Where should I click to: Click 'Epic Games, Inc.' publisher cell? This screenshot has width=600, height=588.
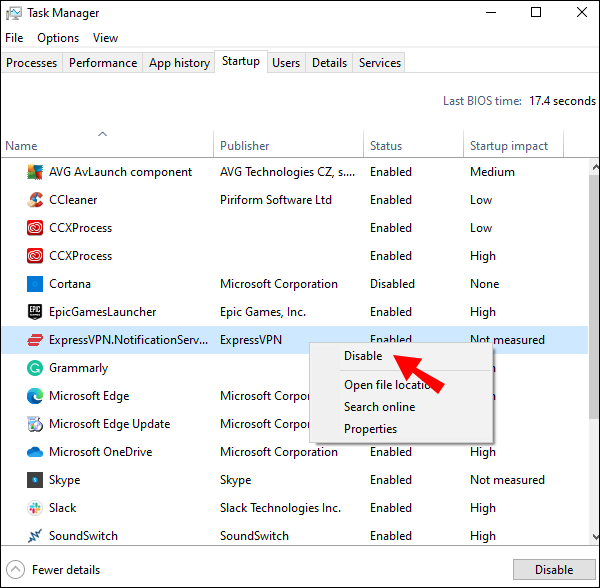[x=263, y=312]
